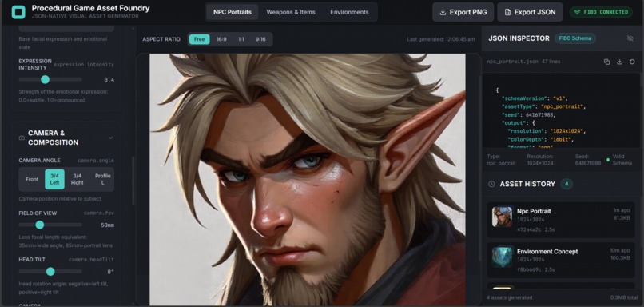Click the expression.intensity parameter label
Viewport: 644px width, 307px height.
pos(84,65)
